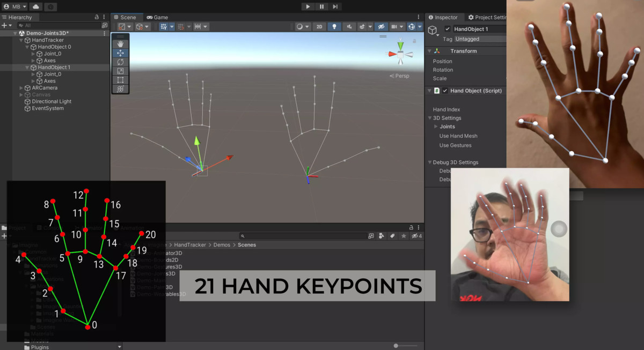
Task: Pause playback with the Pause button
Action: pos(320,6)
